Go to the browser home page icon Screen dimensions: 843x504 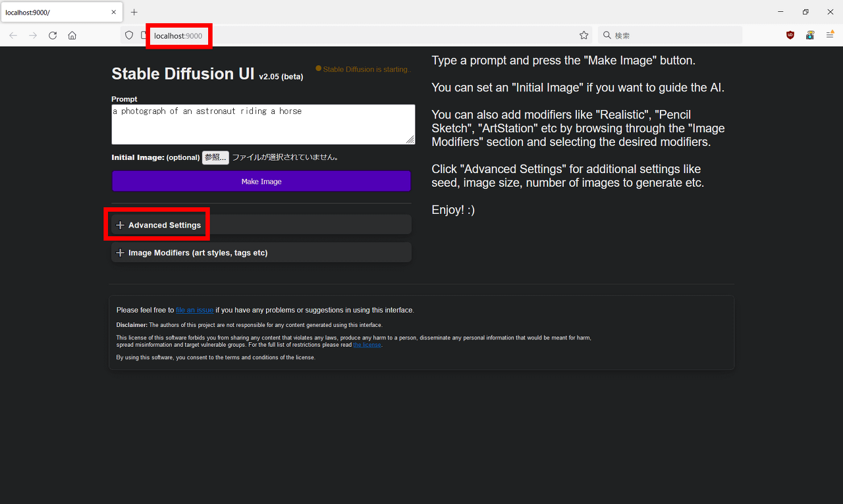tap(72, 36)
